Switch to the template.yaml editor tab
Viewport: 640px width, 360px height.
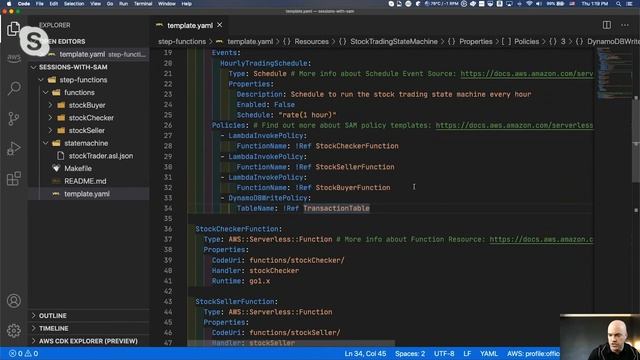tap(190, 25)
